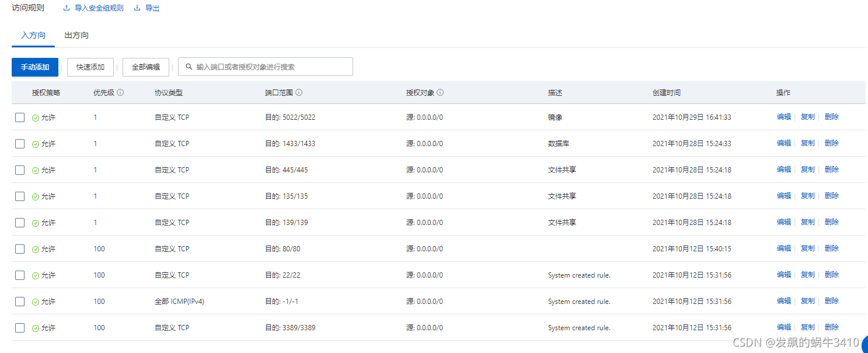This screenshot has height=353, width=868.
Task: Delete the ICMP -1/-1 rule
Action: click(x=832, y=301)
